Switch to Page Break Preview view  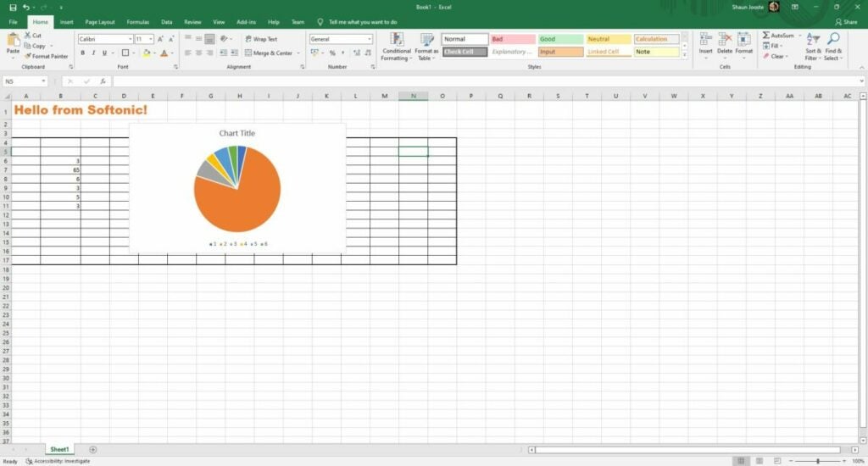(x=777, y=461)
